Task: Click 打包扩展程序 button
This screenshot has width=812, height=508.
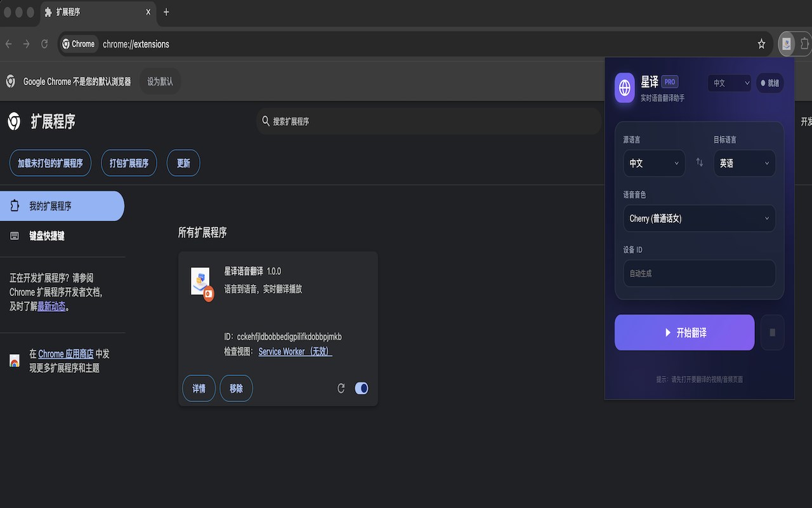Action: (x=129, y=163)
